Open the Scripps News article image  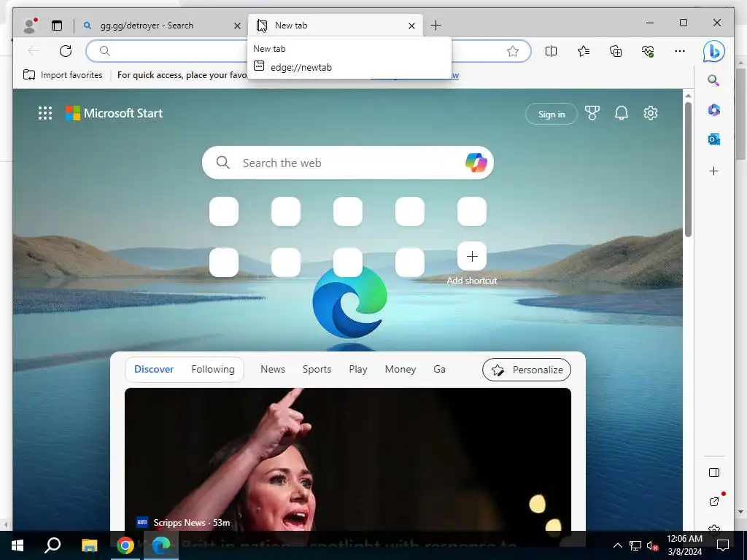(348, 459)
